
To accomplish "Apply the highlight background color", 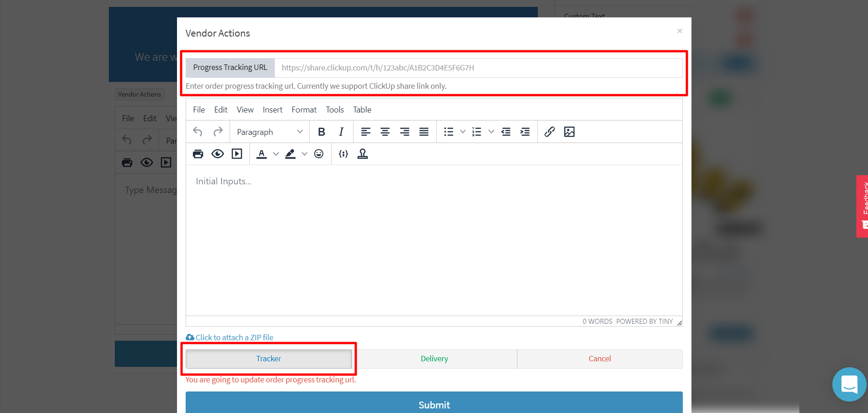I will pos(290,154).
